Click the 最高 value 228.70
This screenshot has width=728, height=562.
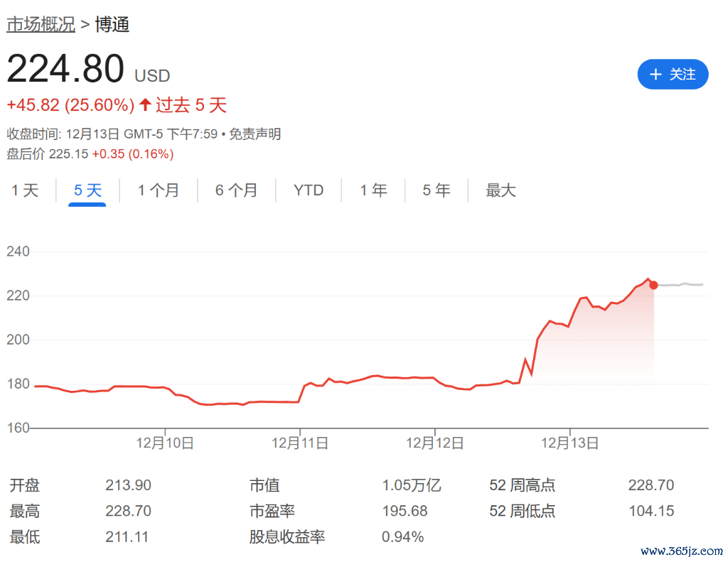[x=128, y=511]
